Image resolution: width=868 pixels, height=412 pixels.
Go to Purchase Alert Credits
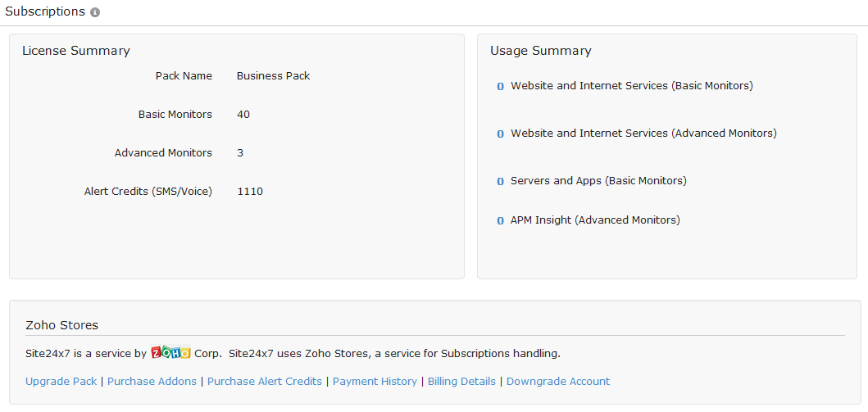click(265, 381)
